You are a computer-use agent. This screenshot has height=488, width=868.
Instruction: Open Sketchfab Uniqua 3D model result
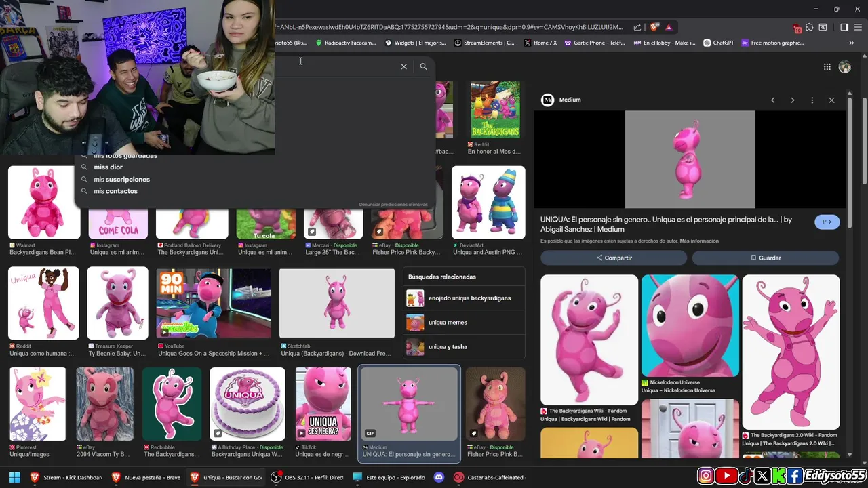point(337,303)
